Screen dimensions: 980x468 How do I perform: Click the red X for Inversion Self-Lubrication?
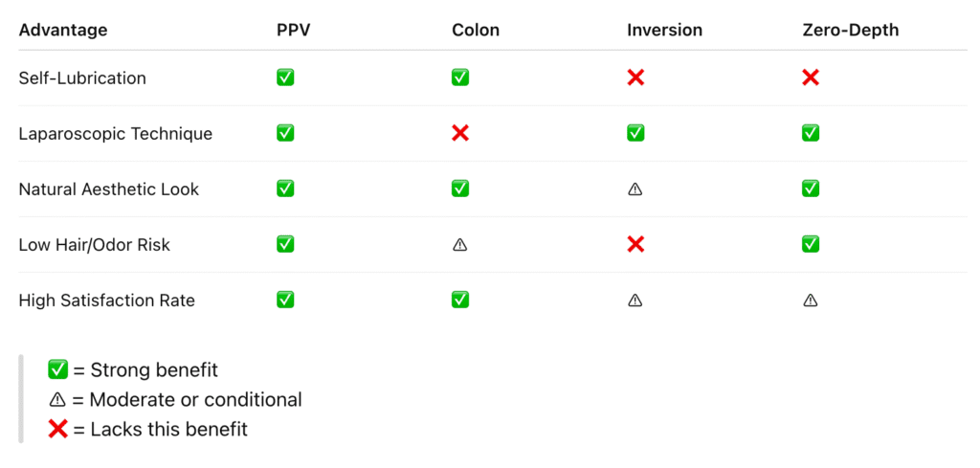(x=635, y=78)
